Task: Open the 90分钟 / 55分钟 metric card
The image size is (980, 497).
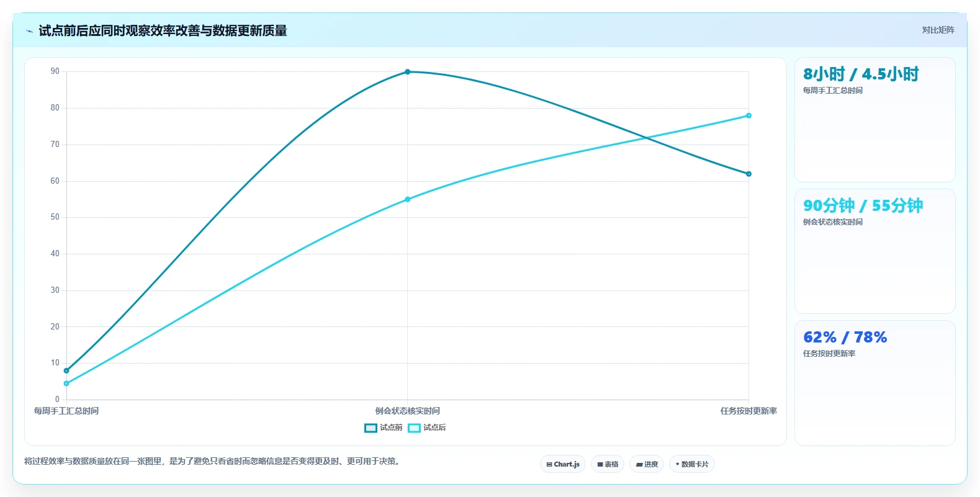Action: [874, 251]
